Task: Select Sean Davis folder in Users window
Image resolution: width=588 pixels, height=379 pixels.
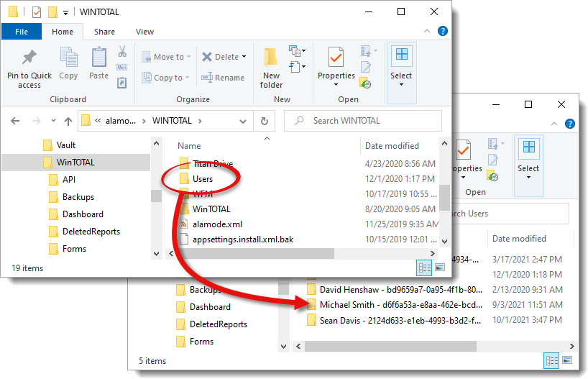Action: pos(393,321)
